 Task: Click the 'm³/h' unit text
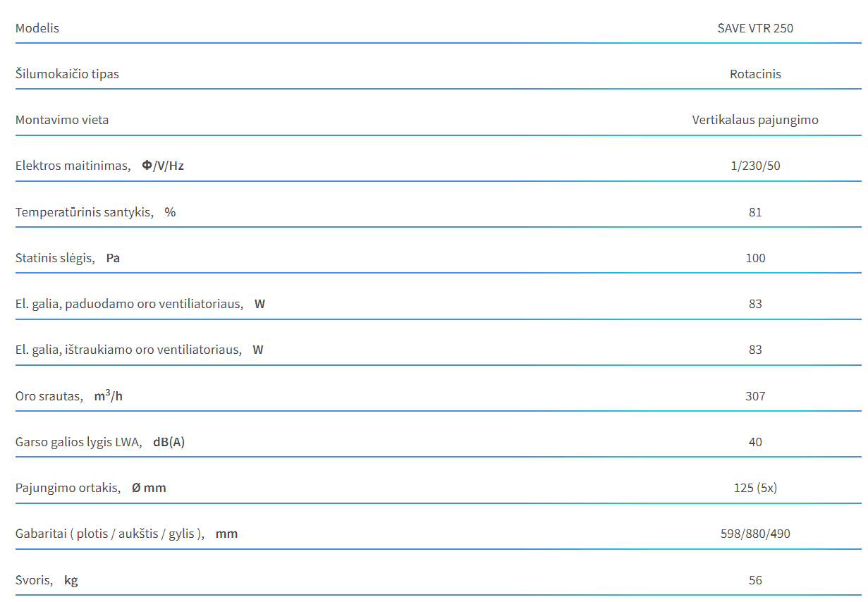click(x=109, y=396)
